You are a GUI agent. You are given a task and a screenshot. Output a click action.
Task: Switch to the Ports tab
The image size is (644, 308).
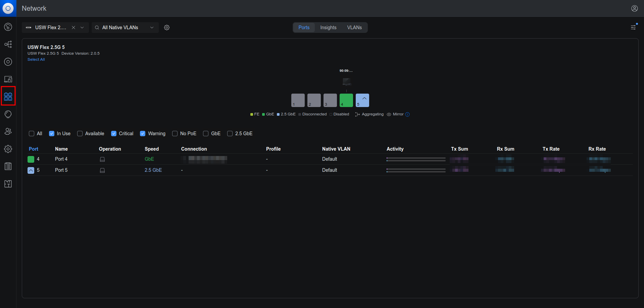point(304,28)
